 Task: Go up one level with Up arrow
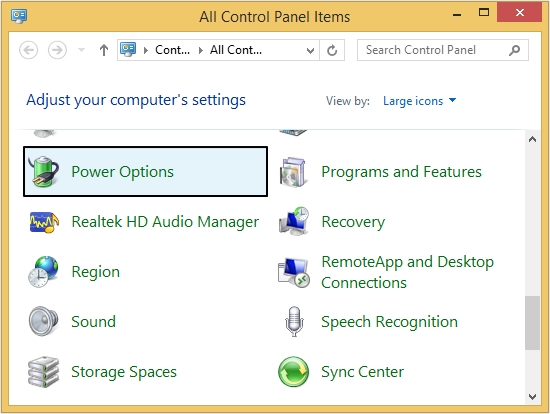[103, 50]
